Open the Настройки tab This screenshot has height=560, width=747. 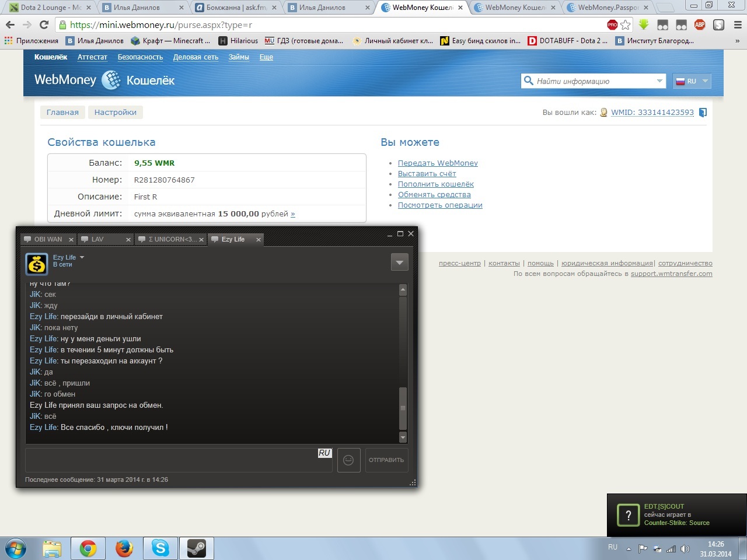(116, 113)
